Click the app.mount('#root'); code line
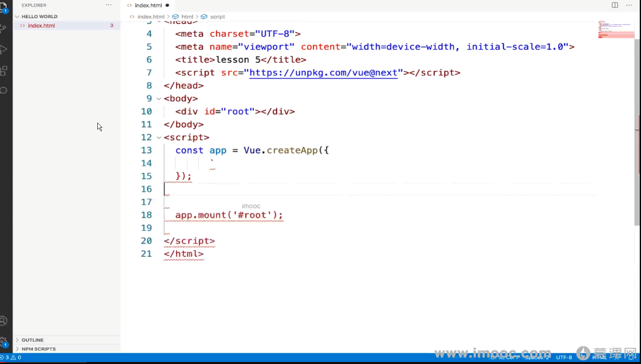641x364 pixels. (229, 215)
